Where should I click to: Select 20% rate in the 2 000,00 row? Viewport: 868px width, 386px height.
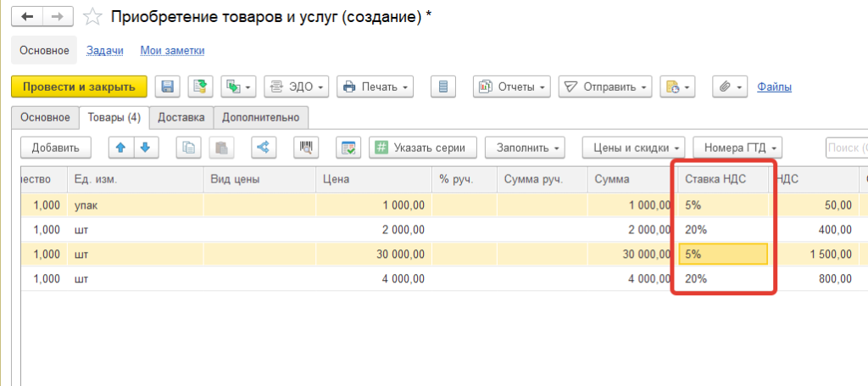[x=723, y=230]
